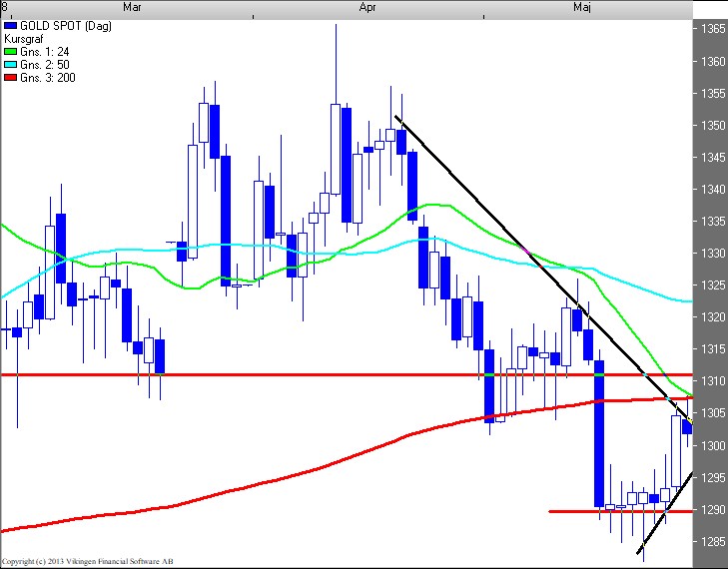Click the 'Maj' month label on the time axis
The width and height of the screenshot is (728, 569).
(x=582, y=7)
